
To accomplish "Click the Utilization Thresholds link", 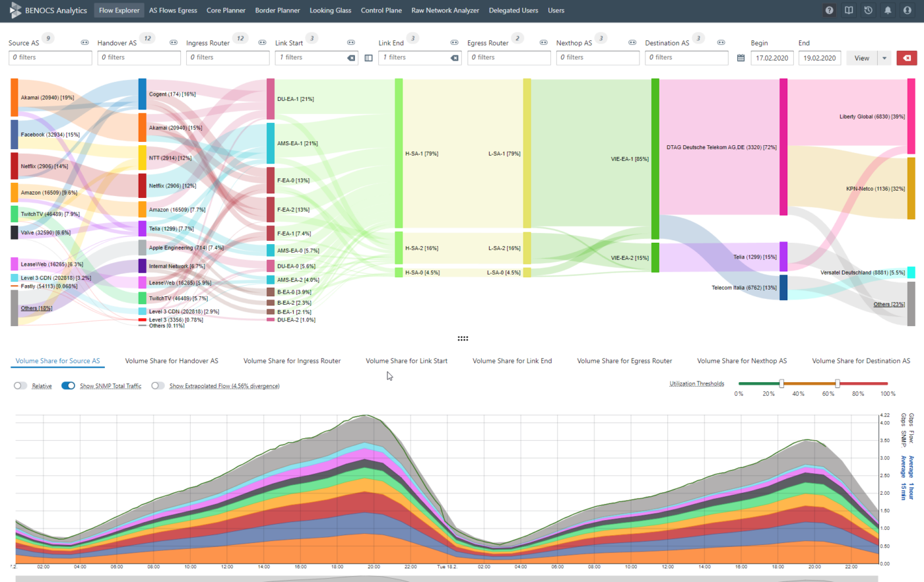I will pos(697,383).
